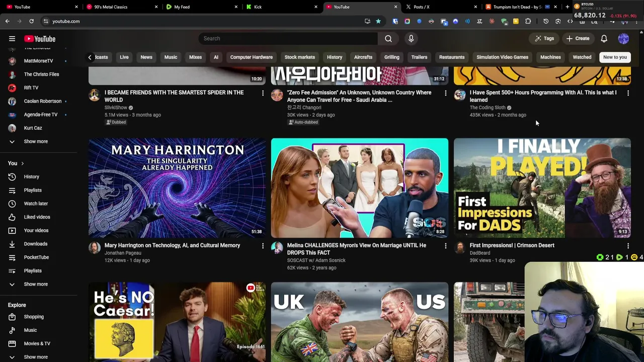Open MattMorseTV subscription channel
The width and height of the screenshot is (644, 362).
[x=38, y=61]
